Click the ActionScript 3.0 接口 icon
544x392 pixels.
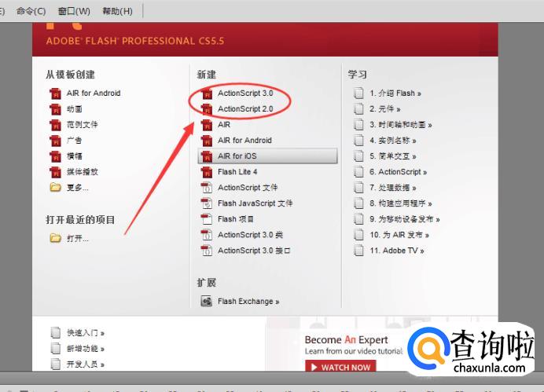click(x=207, y=251)
